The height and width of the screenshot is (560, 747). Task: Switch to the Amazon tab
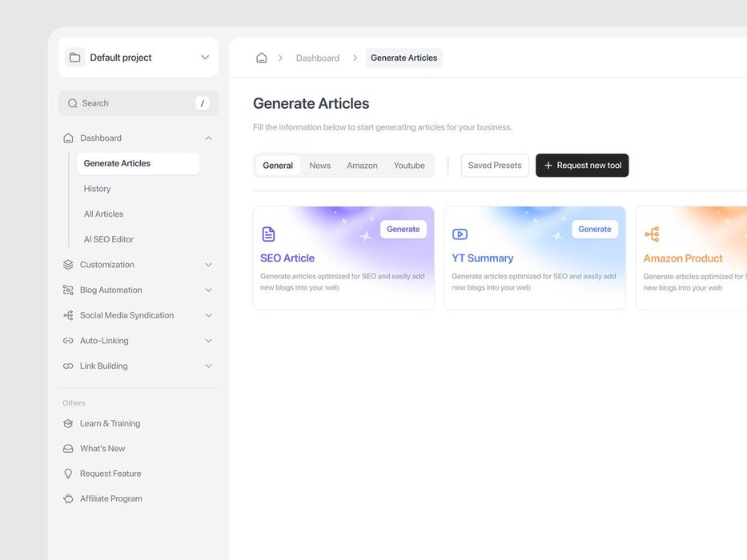click(x=362, y=166)
